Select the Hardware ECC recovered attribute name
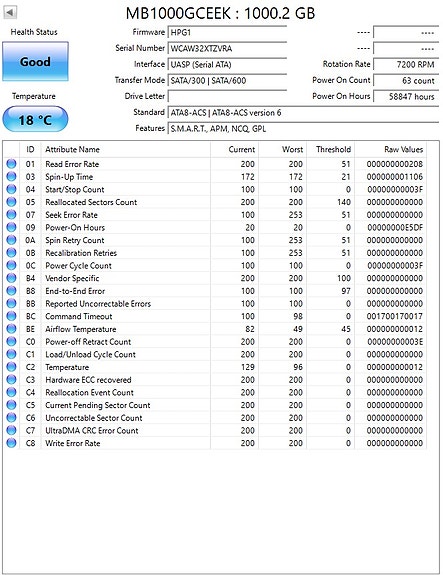443x575 pixels. click(x=88, y=380)
